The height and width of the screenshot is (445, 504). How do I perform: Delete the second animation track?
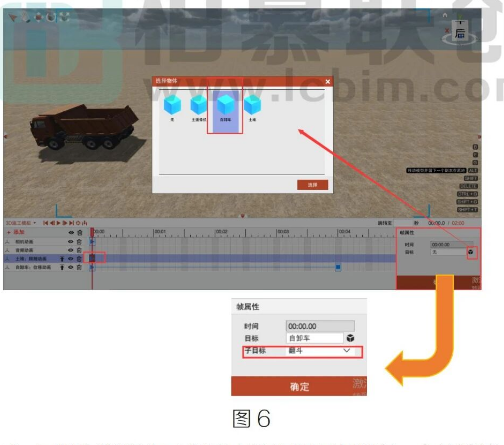tap(79, 250)
